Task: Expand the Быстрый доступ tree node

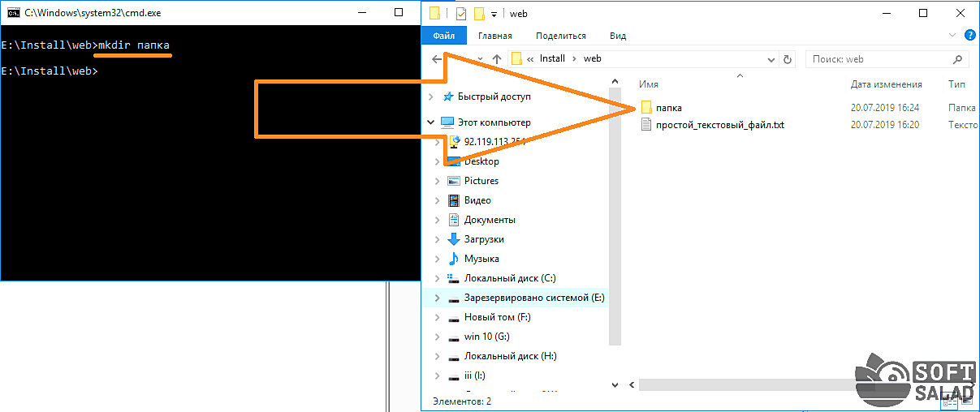Action: coord(430,97)
